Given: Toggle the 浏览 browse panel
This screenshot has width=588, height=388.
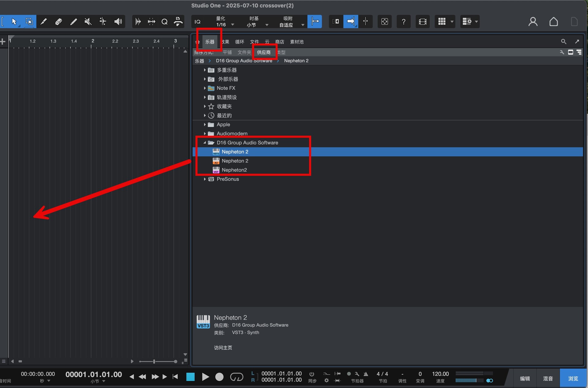Looking at the screenshot, I should [573, 378].
